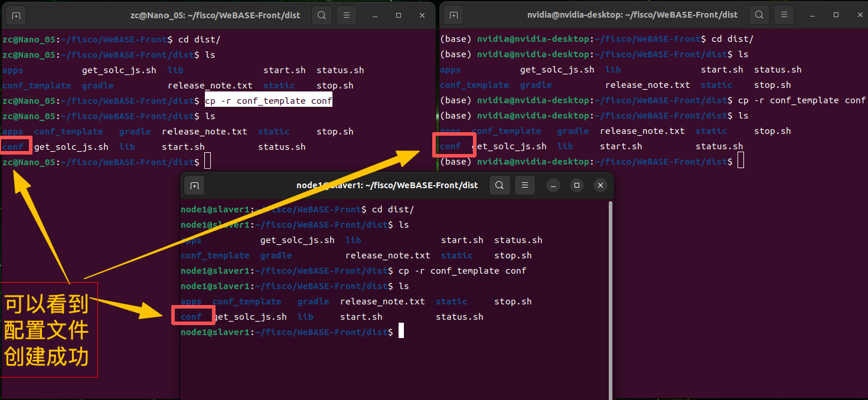The image size is (868, 400).
Task: Open new tab in node1@slaver1 terminal
Action: (x=194, y=185)
